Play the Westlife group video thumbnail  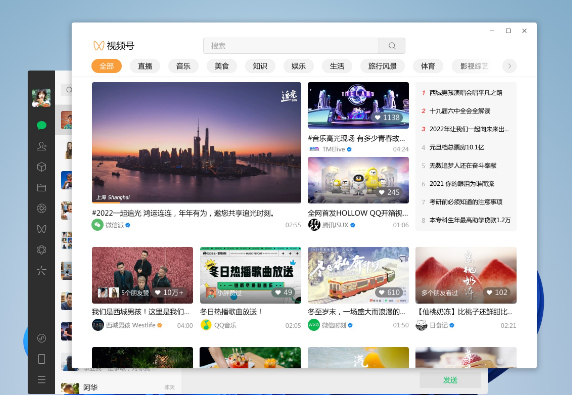142,275
